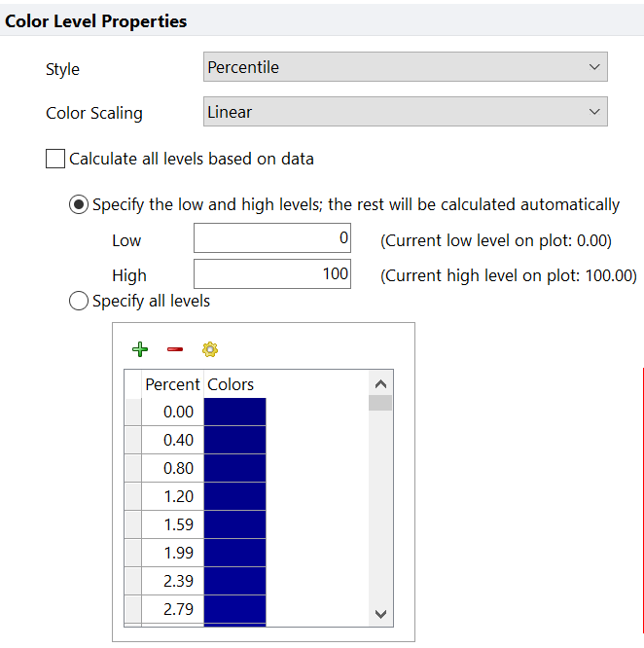Pick the color swatch beside 1.20 percent

[234, 496]
